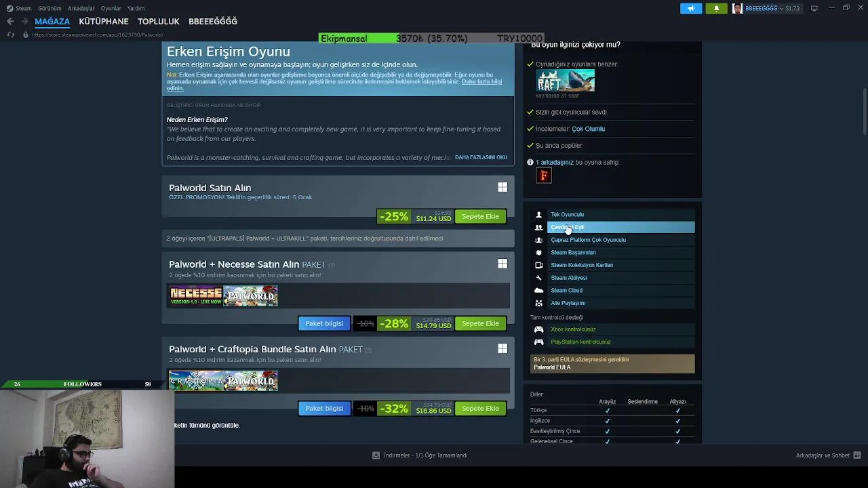Click Tek Oyunculu feature link
The width and height of the screenshot is (868, 488).
click(567, 215)
